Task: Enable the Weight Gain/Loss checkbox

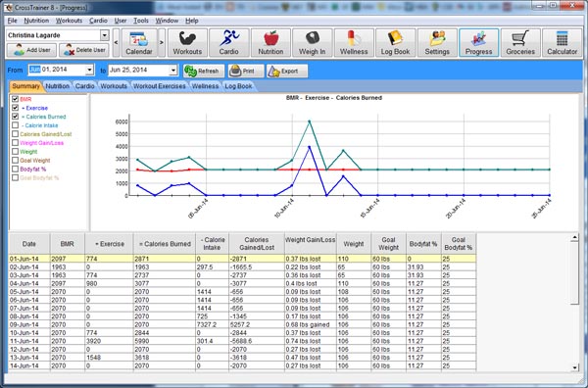Action: [x=16, y=142]
